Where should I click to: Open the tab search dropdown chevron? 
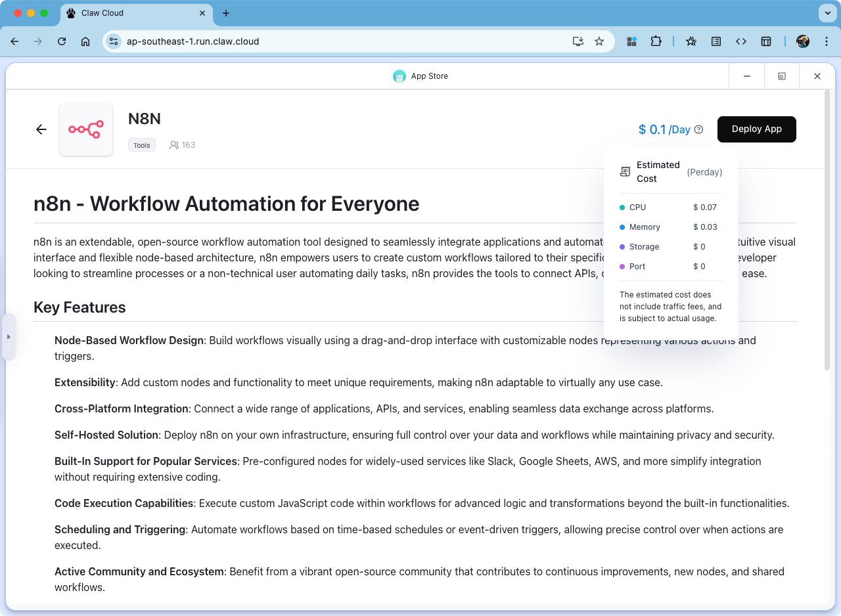tap(827, 13)
